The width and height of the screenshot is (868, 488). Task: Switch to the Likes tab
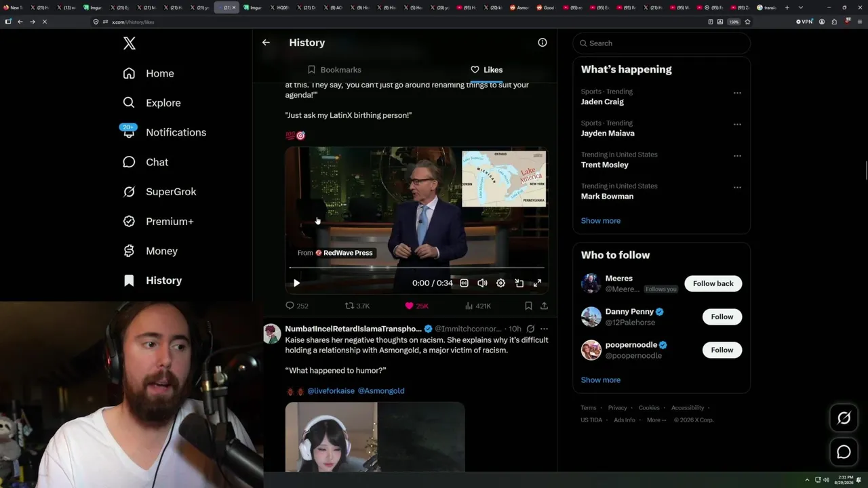[486, 70]
